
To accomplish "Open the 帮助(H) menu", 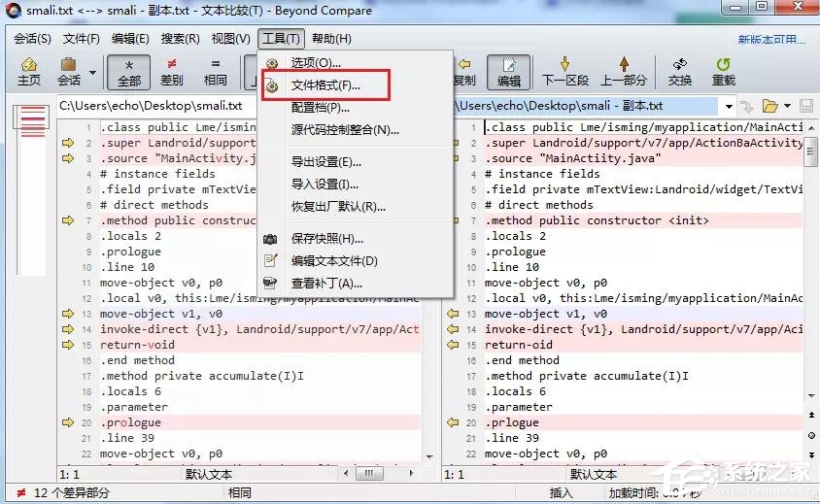I will point(331,39).
